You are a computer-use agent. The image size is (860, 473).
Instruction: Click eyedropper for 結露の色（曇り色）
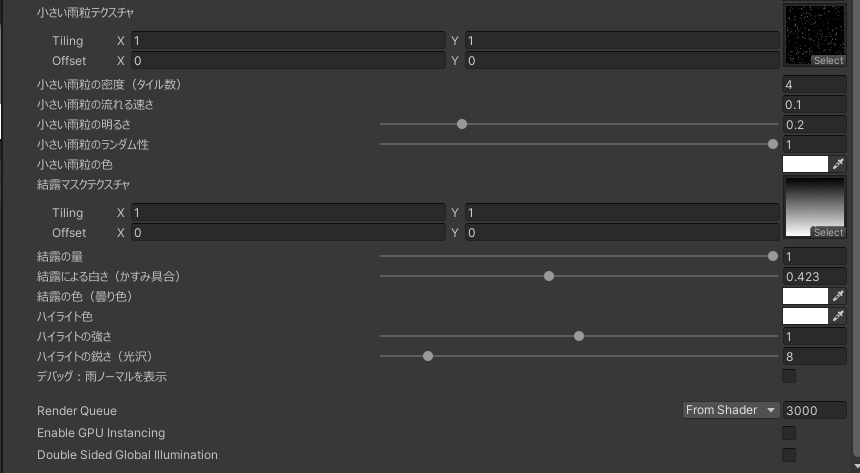(x=839, y=296)
